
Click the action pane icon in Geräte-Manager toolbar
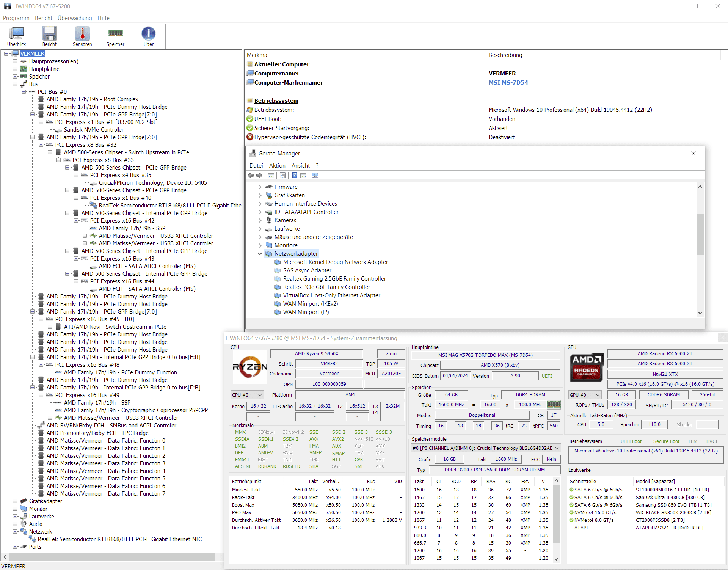click(x=303, y=175)
